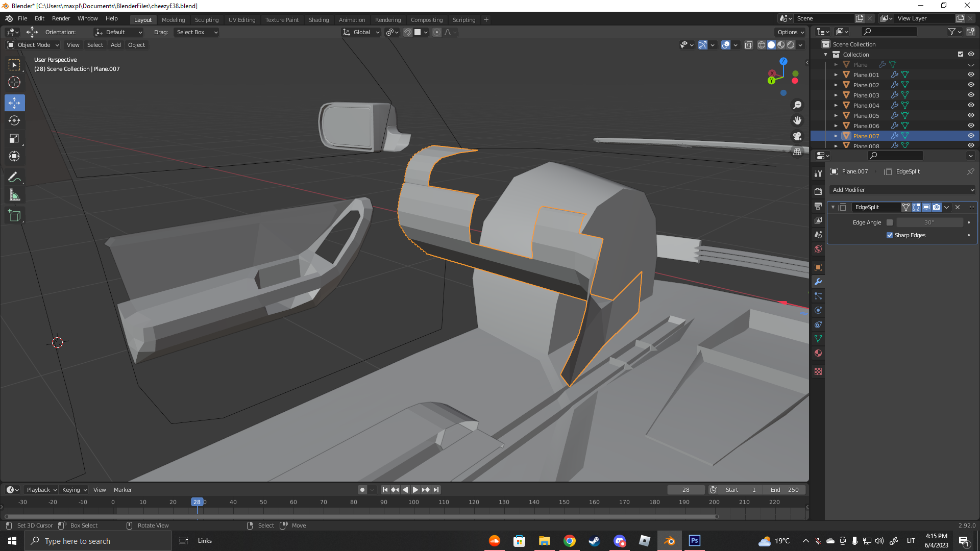Click the camera view icon in viewport
The image size is (980, 551).
[797, 136]
